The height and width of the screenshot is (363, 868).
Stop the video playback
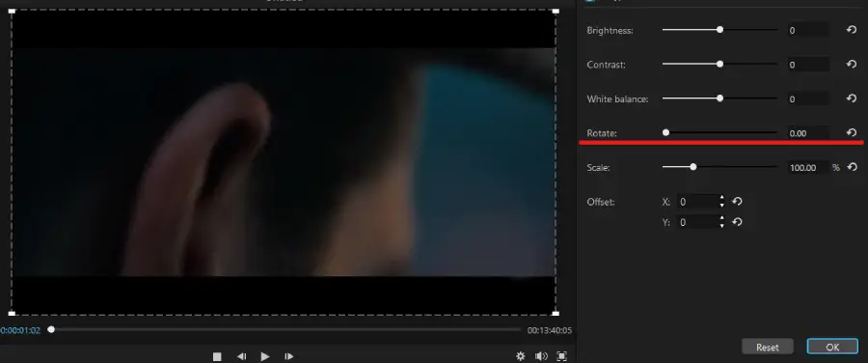pos(217,356)
